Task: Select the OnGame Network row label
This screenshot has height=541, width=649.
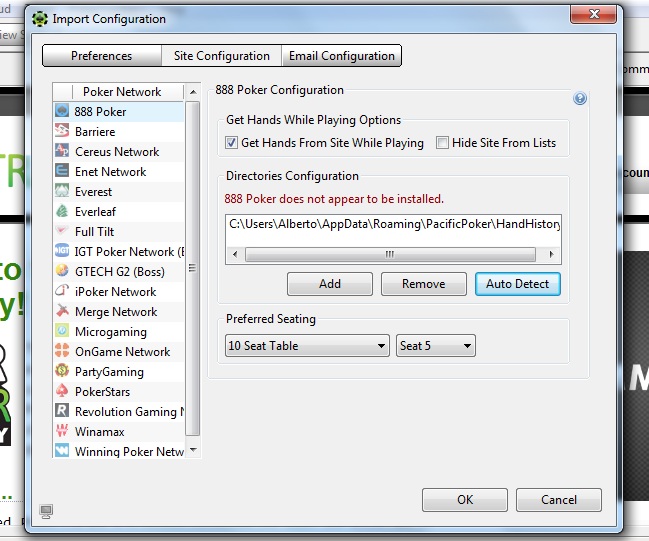Action: point(123,351)
